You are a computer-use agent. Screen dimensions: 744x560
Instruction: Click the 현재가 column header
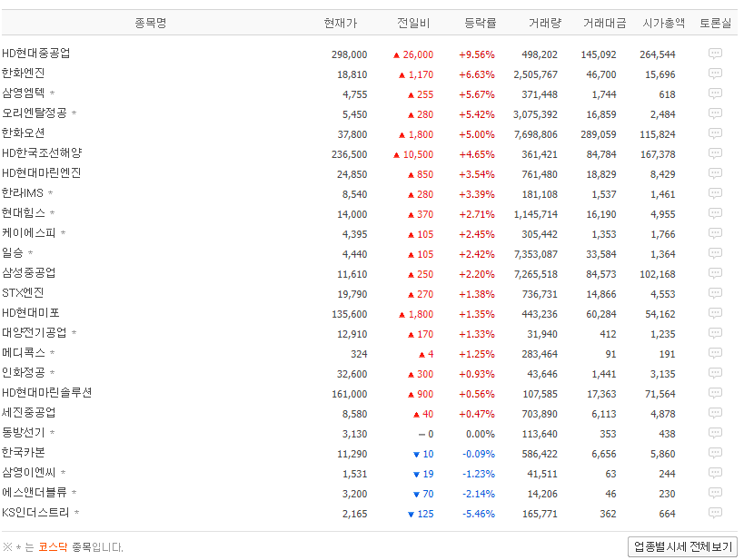click(341, 23)
